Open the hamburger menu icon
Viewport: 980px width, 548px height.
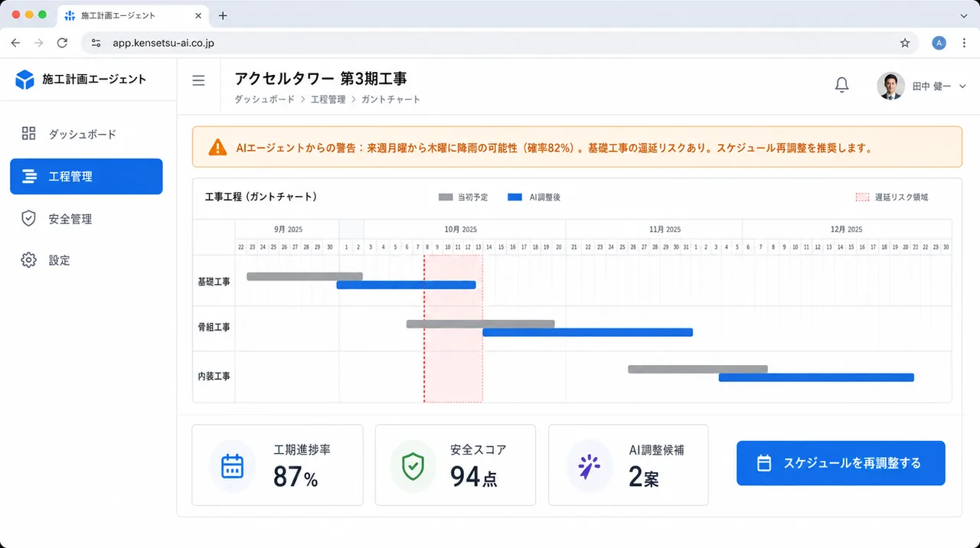click(x=198, y=80)
